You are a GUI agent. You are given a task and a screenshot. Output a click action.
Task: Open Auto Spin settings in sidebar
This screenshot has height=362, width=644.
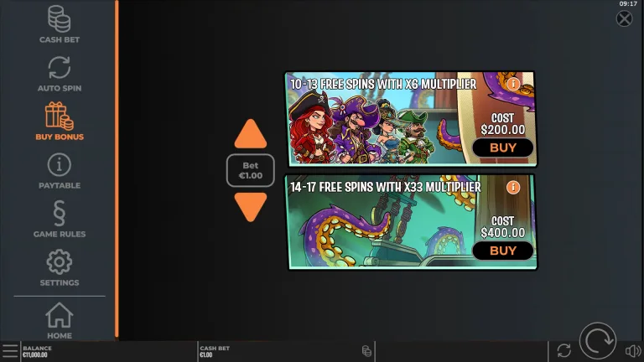(60, 67)
